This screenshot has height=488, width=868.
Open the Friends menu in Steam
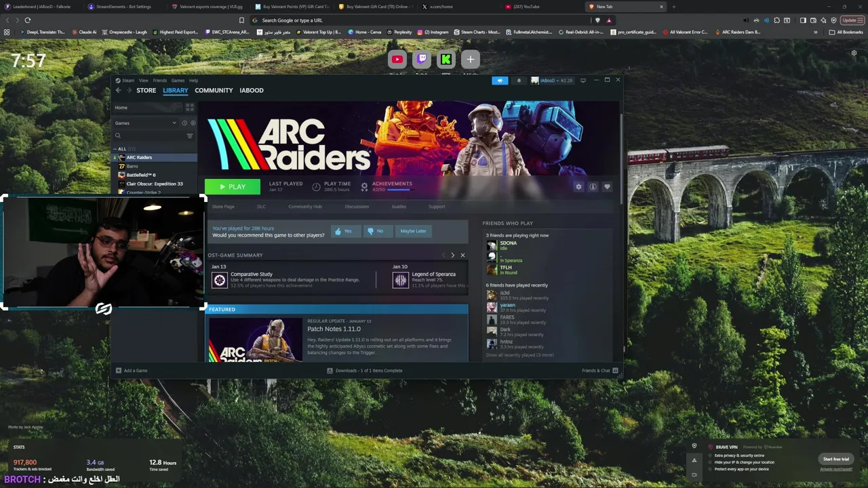[160, 81]
